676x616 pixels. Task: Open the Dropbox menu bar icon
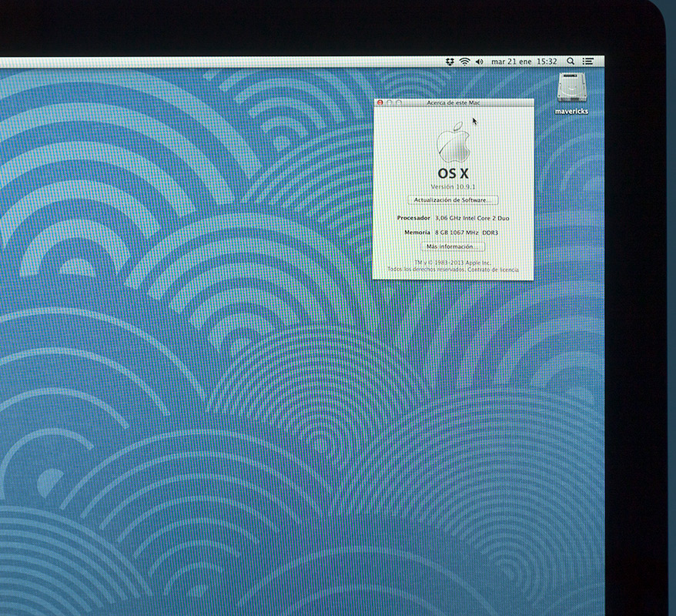pos(450,62)
